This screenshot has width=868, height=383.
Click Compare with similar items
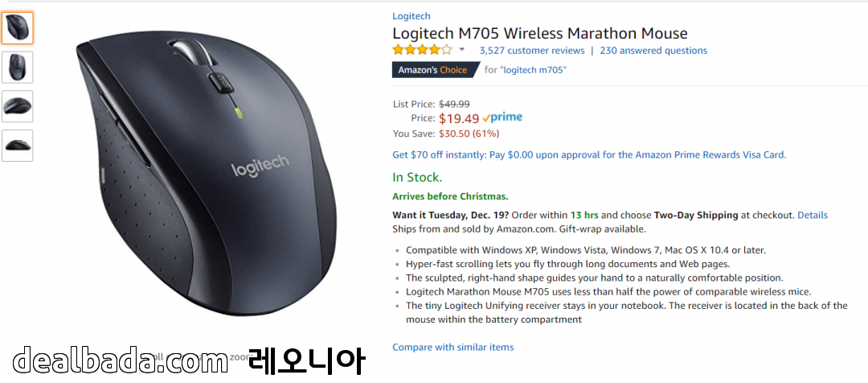point(452,348)
